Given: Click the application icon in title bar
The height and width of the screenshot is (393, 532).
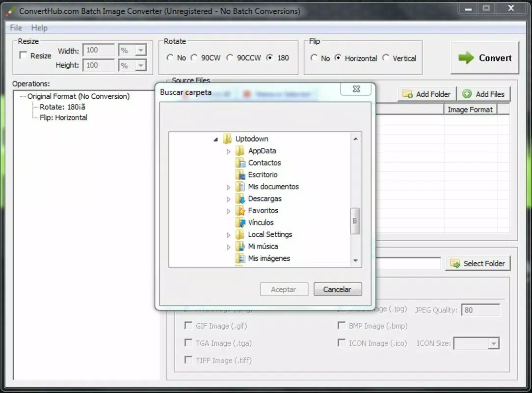Looking at the screenshot, I should [10, 11].
